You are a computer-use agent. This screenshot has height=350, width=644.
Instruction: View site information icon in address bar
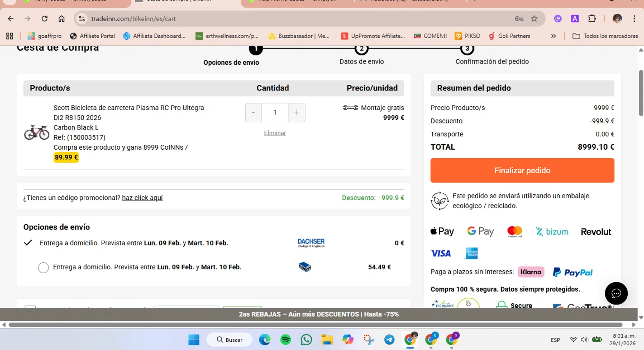pos(82,18)
